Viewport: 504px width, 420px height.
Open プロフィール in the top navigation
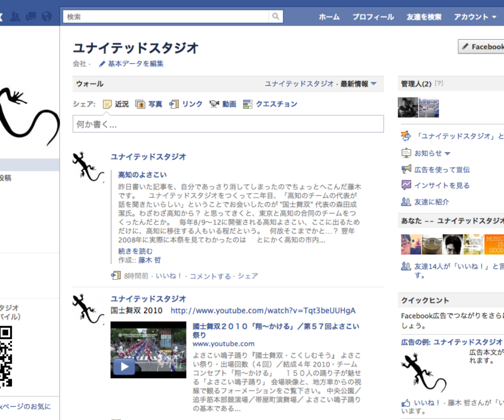(x=373, y=17)
